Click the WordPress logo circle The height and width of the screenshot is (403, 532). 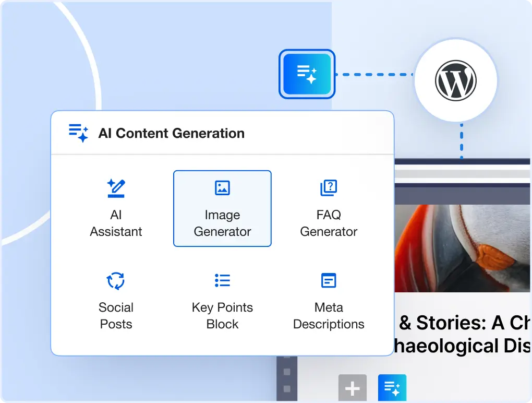(455, 81)
